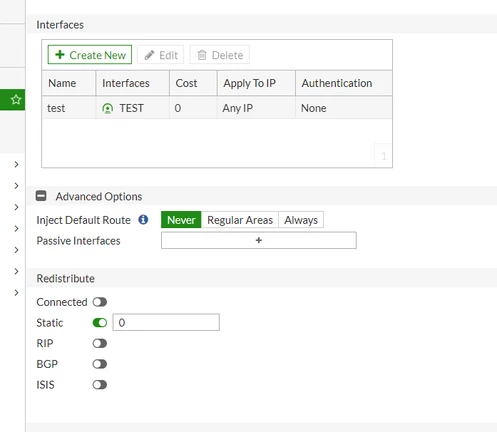Click the info icon beside Inject Default Route
This screenshot has height=432, width=497.
143,220
